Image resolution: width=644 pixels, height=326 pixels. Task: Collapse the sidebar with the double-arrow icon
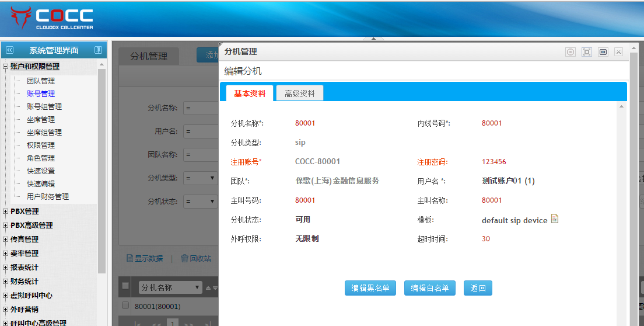tap(9, 50)
